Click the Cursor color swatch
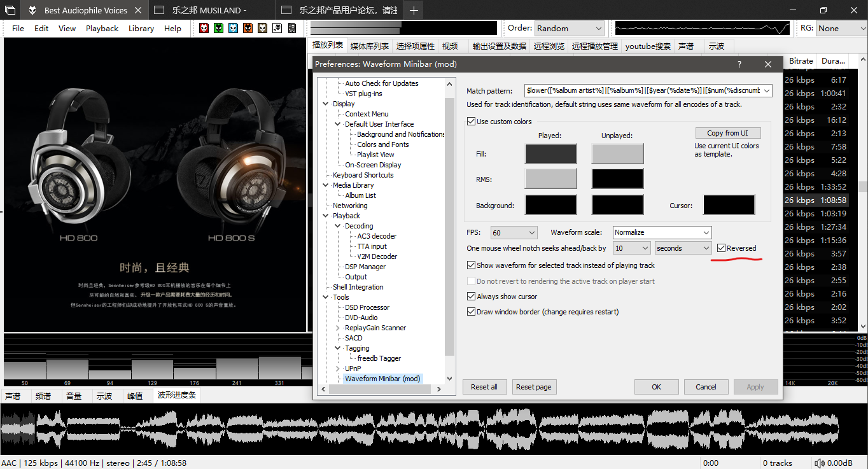 [729, 205]
